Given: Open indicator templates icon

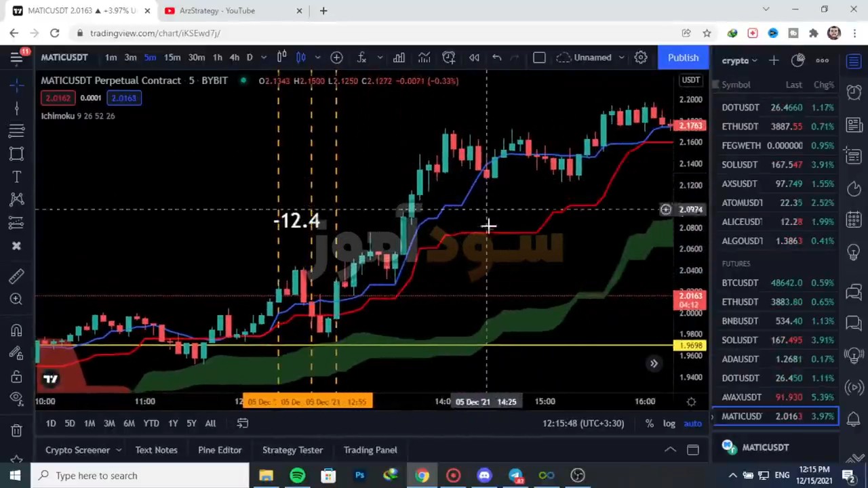Looking at the screenshot, I should point(424,58).
